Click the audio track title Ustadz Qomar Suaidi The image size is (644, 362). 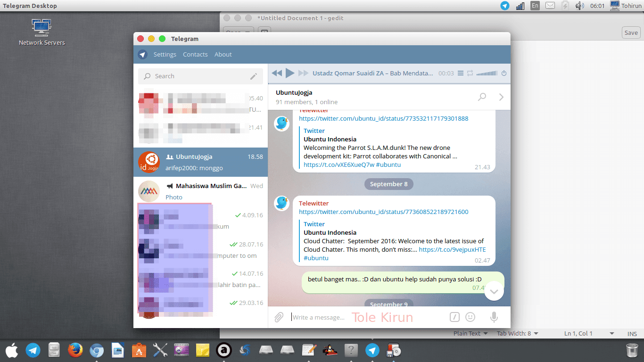tap(372, 73)
